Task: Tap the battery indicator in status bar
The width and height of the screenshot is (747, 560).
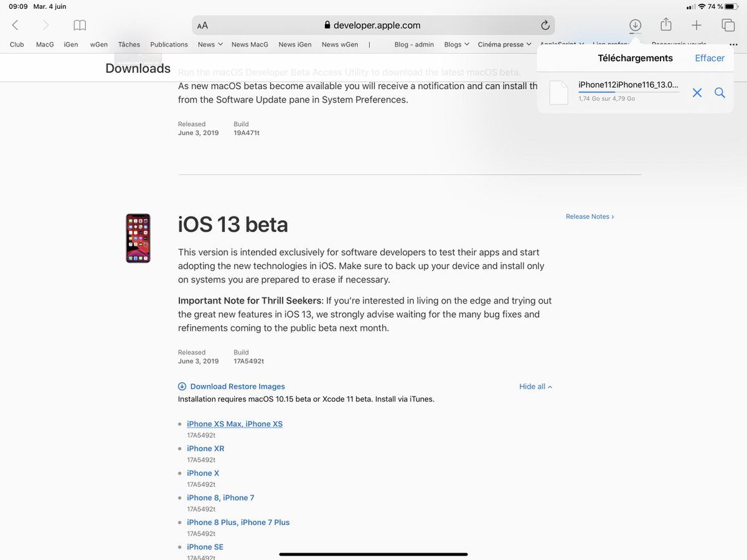Action: tap(731, 7)
